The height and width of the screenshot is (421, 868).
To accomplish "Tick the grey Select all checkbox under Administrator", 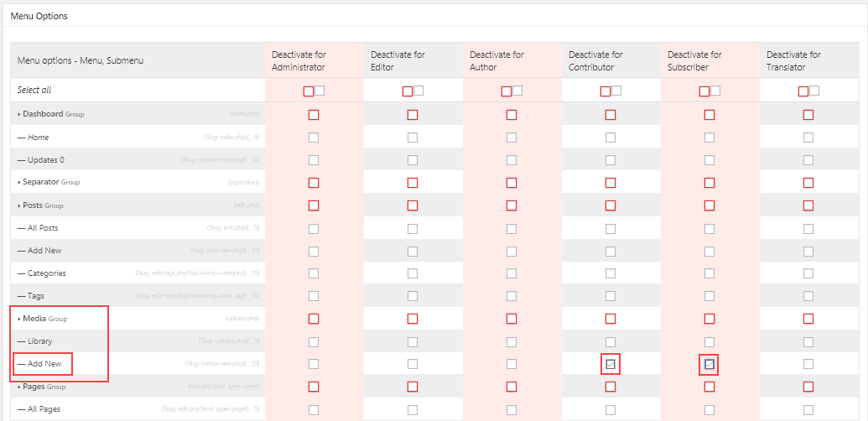I will pyautogui.click(x=320, y=91).
